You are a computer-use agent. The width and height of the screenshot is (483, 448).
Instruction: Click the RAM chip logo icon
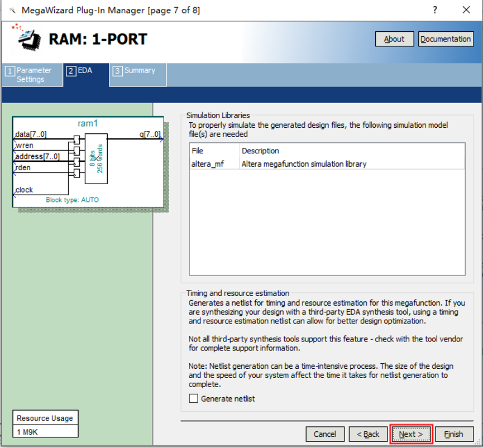tap(26, 37)
